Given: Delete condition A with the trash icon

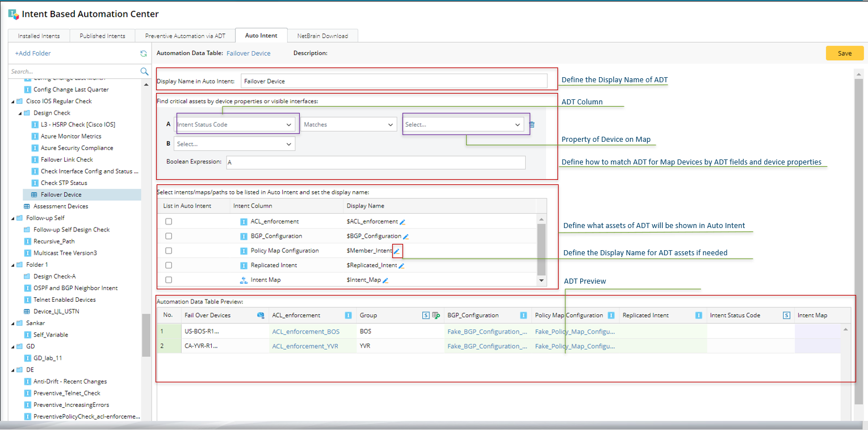Looking at the screenshot, I should [x=532, y=125].
